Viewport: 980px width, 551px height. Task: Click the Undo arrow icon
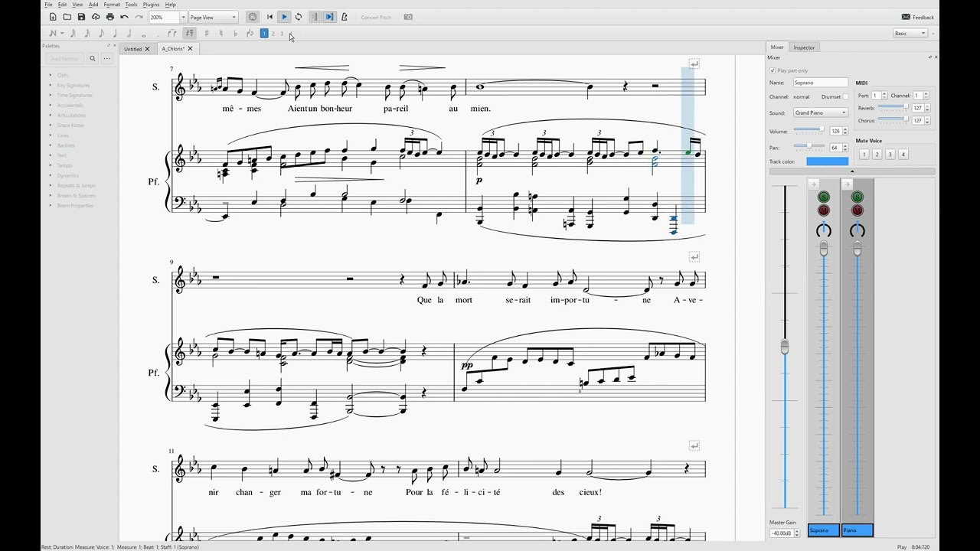[124, 17]
